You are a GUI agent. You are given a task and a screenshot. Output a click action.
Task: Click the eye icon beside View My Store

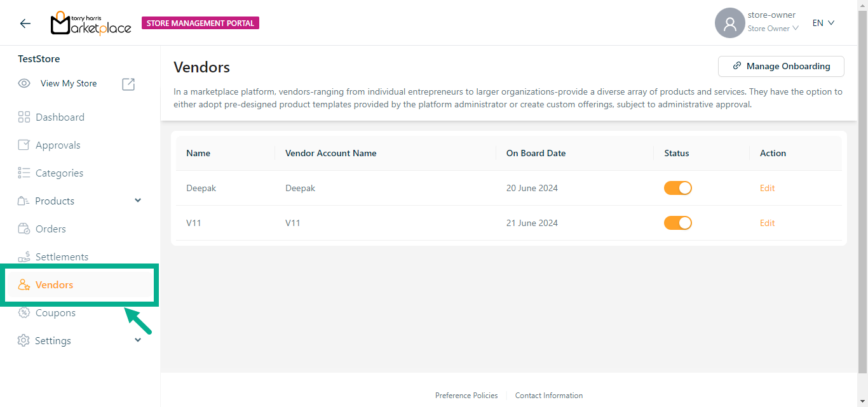(x=24, y=83)
